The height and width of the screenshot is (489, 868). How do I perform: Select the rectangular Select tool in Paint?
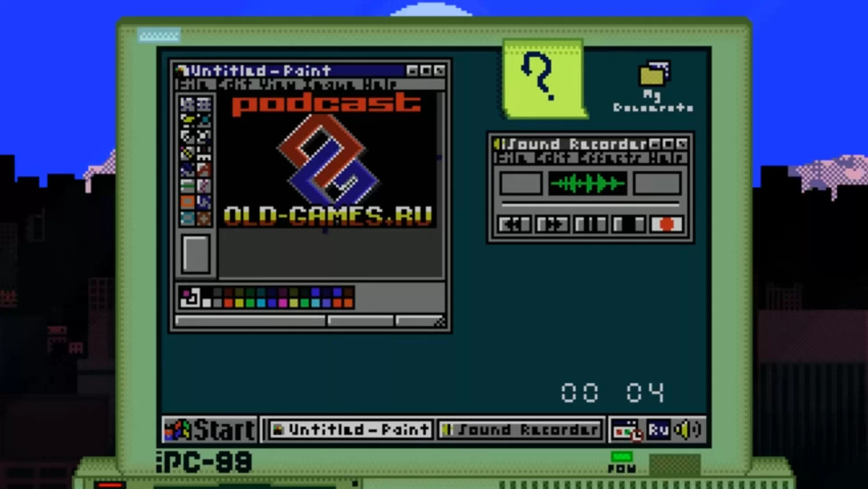pos(204,105)
